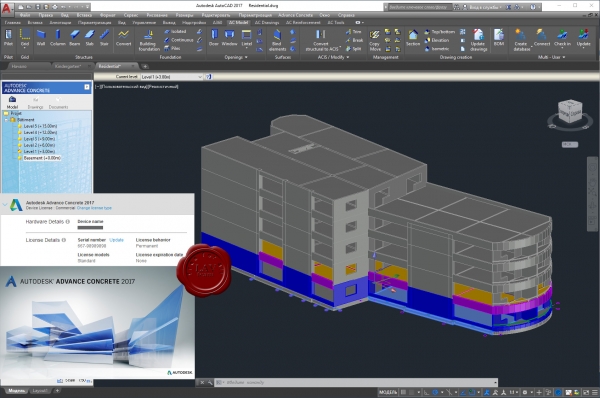The width and height of the screenshot is (600, 398).
Task: Click the Isometric view tool
Action: (437, 49)
